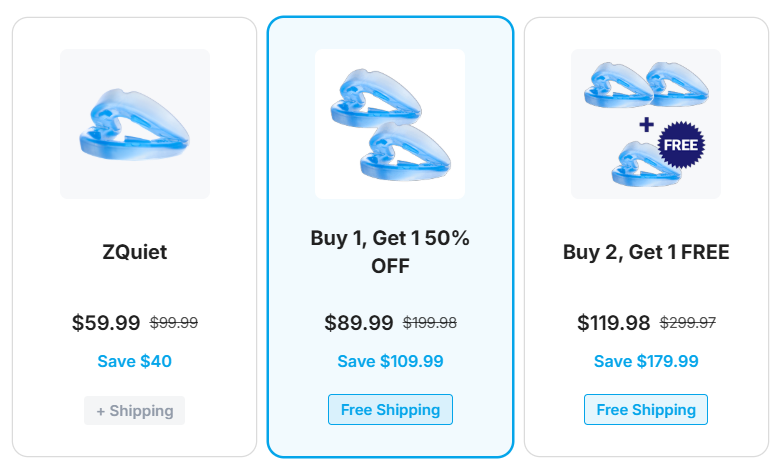Click Free Shipping on the Buy 2 card
This screenshot has width=781, height=472.
pyautogui.click(x=646, y=410)
